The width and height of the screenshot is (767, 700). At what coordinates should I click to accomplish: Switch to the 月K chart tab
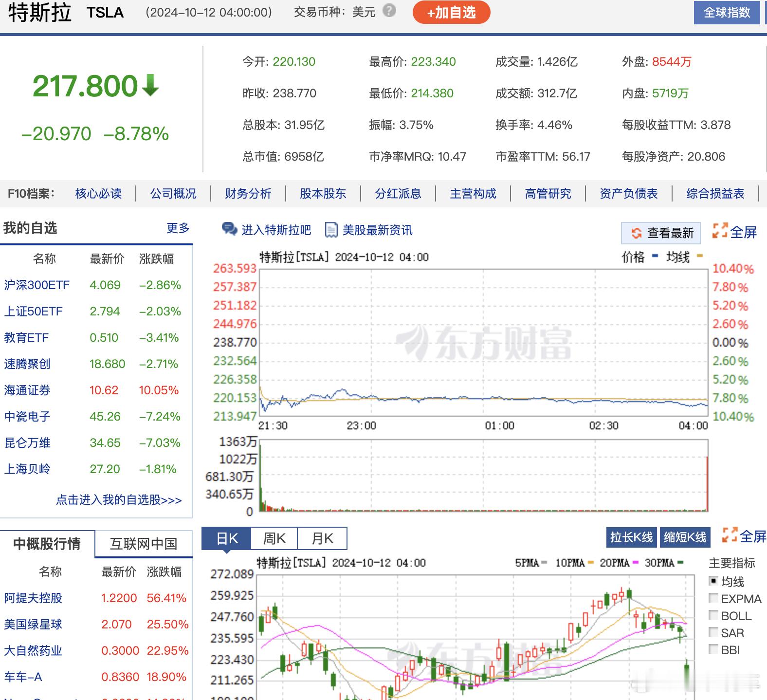322,538
